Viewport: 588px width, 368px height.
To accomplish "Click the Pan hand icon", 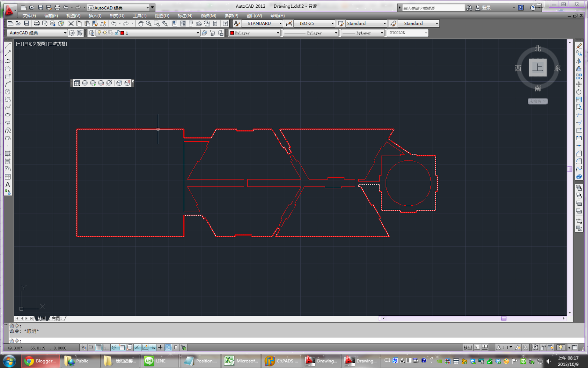I will [x=140, y=24].
